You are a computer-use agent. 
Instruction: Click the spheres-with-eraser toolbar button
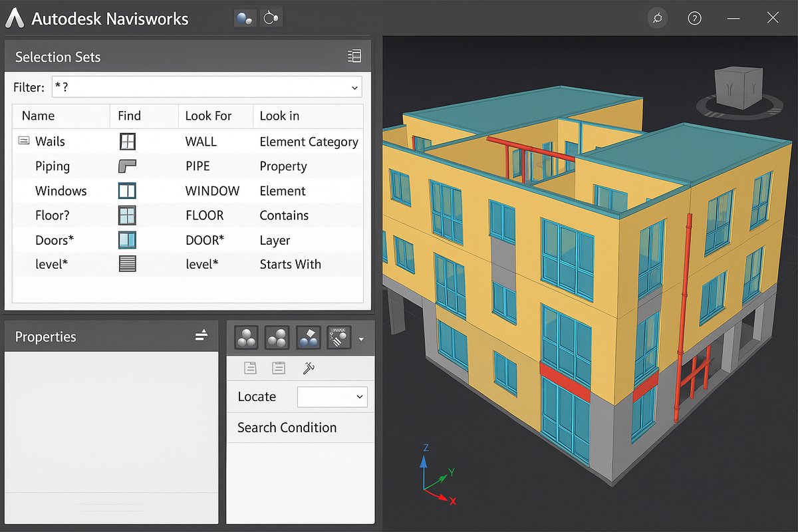click(x=309, y=338)
